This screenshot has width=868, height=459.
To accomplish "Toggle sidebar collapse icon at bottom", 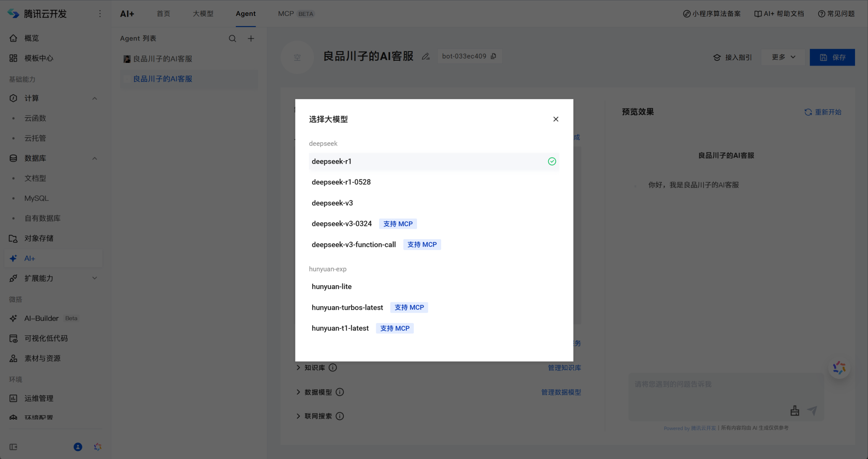I will click(x=13, y=447).
